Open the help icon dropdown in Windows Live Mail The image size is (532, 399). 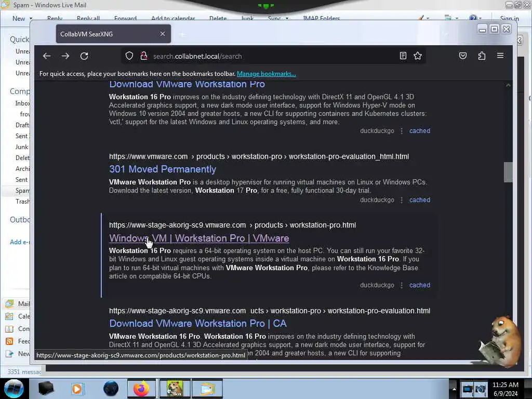(x=475, y=18)
